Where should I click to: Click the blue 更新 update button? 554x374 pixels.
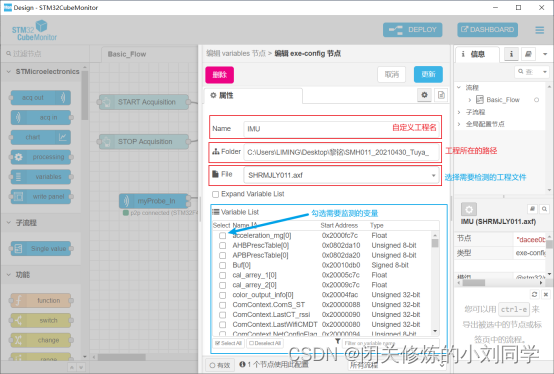point(428,75)
